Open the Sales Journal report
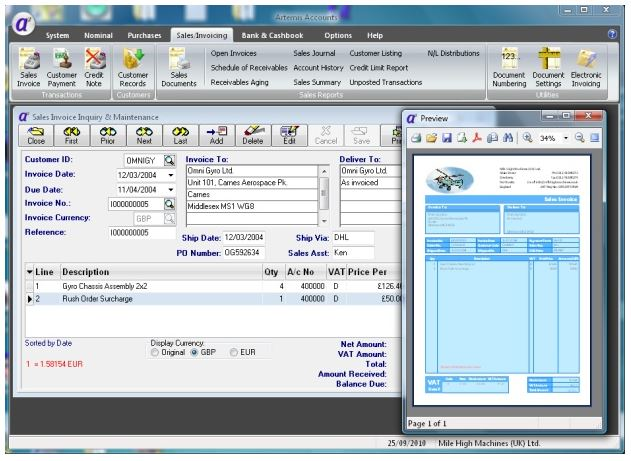This screenshot has height=461, width=631. coord(314,53)
